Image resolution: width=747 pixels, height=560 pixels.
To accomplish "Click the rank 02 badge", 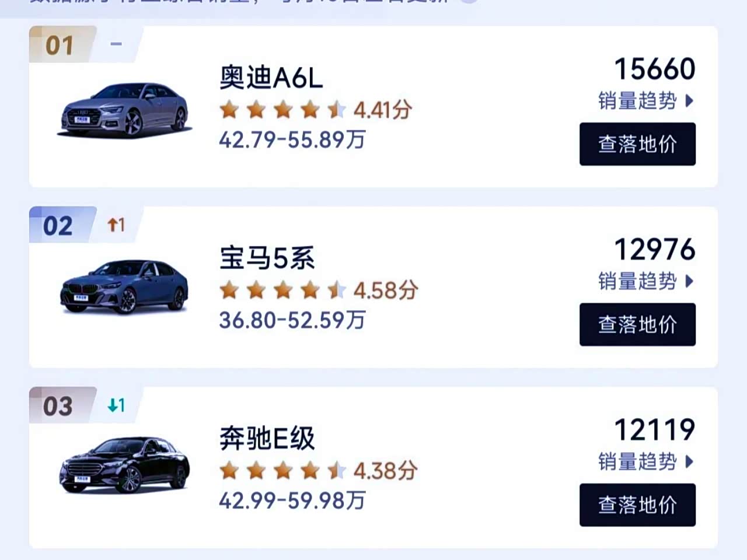I will click(x=58, y=226).
